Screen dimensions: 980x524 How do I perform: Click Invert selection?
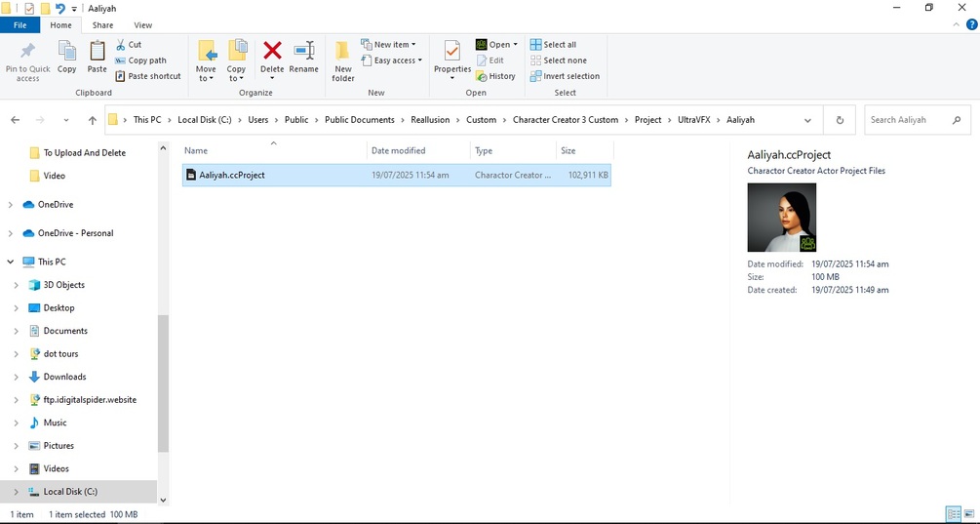[565, 76]
